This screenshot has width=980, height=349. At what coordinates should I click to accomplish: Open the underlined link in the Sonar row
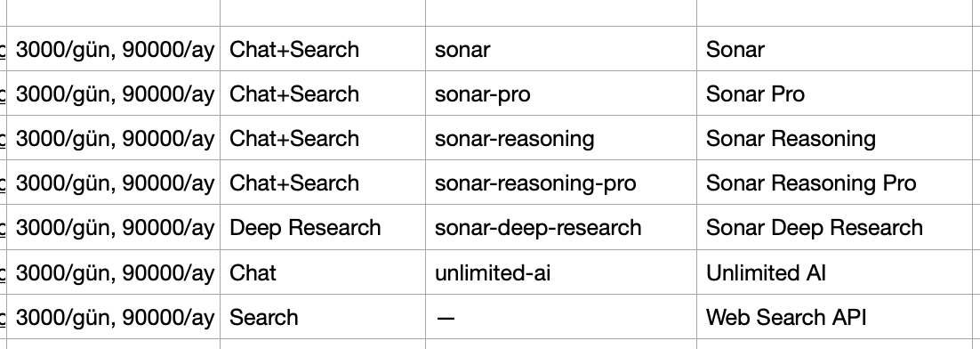point(3,50)
